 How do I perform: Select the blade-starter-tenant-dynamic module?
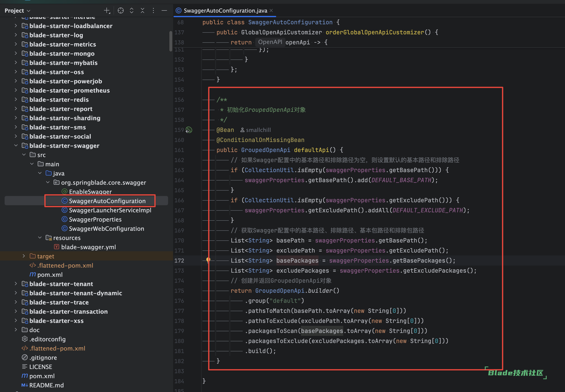coord(76,293)
